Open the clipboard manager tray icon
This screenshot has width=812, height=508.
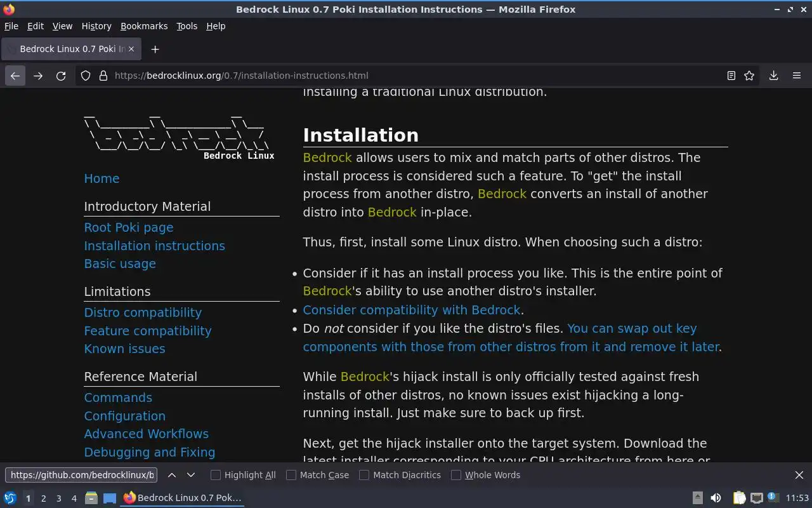[739, 498]
